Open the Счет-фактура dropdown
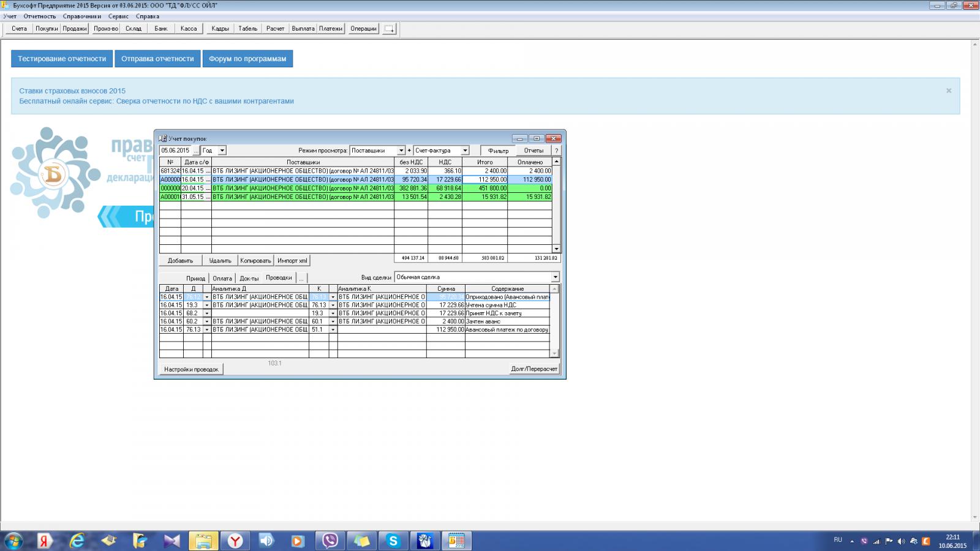The image size is (980, 551). [x=465, y=151]
